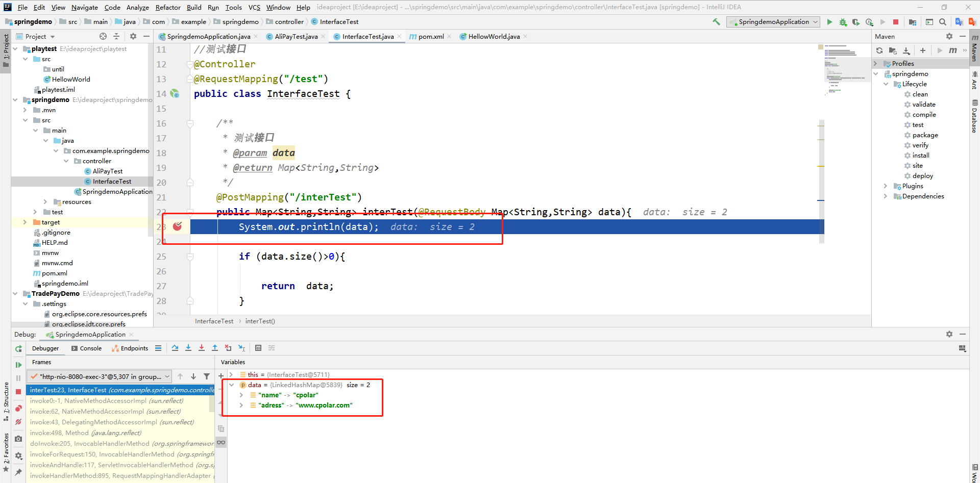Select the pom.xml editor tab
Screen dimensions: 980x483
tap(431, 36)
